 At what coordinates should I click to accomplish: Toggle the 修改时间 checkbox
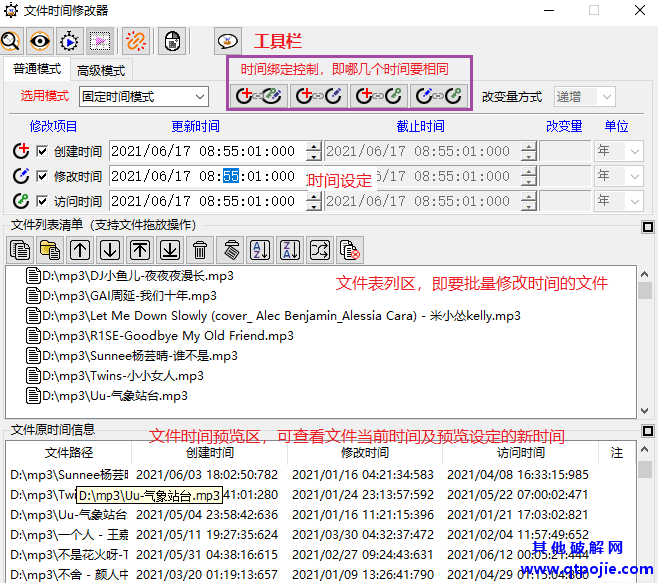click(42, 176)
